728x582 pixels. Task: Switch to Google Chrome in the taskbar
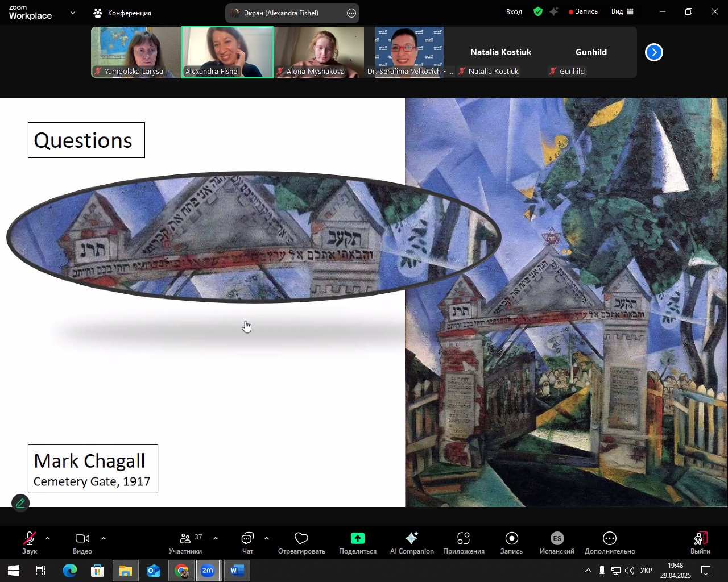[181, 571]
